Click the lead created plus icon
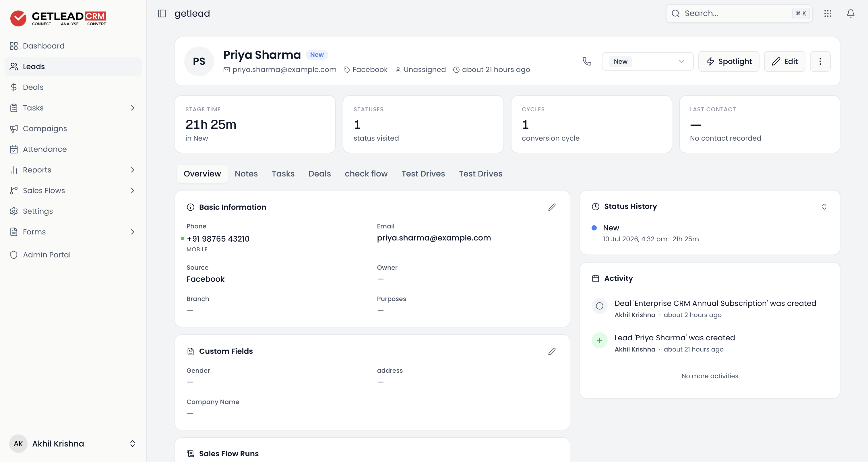The width and height of the screenshot is (868, 462). click(x=599, y=340)
